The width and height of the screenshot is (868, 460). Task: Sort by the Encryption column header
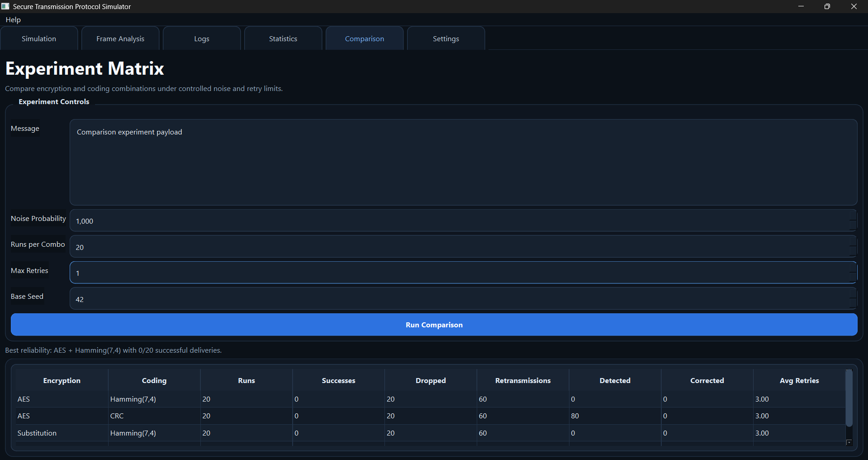(x=62, y=380)
